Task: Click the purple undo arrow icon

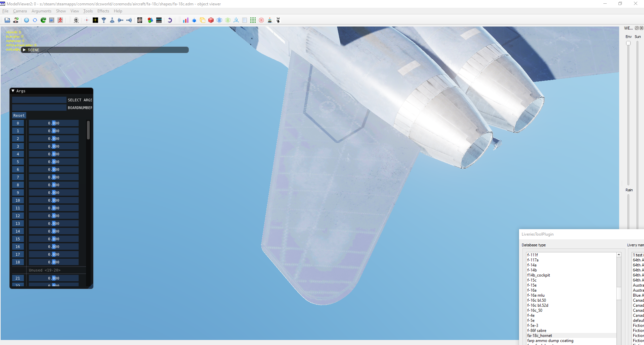Action: (x=170, y=20)
